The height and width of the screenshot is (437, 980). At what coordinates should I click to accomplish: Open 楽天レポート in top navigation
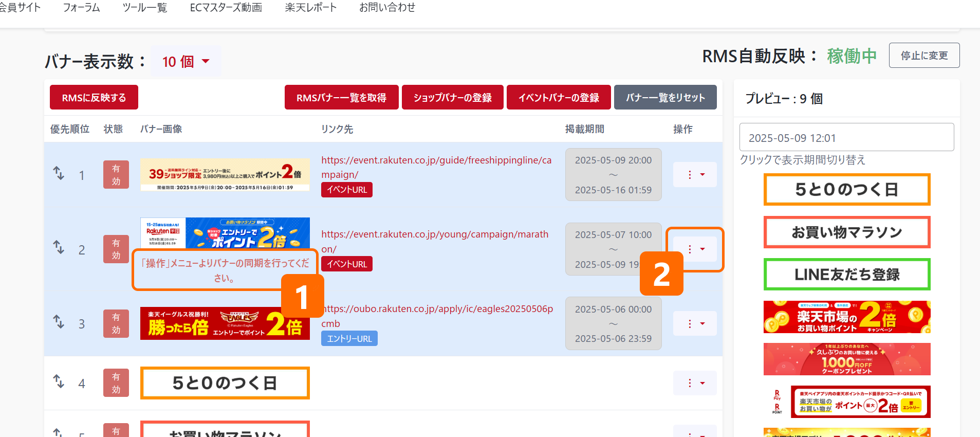[311, 8]
